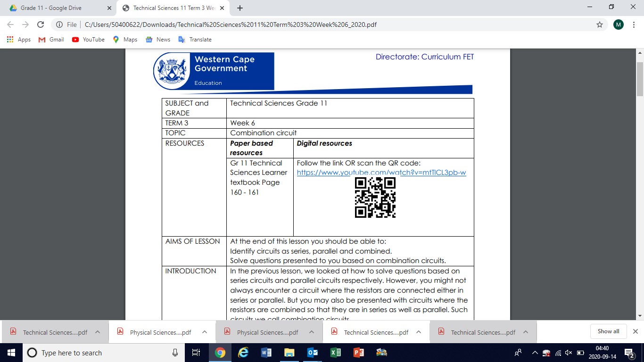Image resolution: width=644 pixels, height=362 pixels.
Task: Show hidden system tray icons
Action: pyautogui.click(x=535, y=353)
